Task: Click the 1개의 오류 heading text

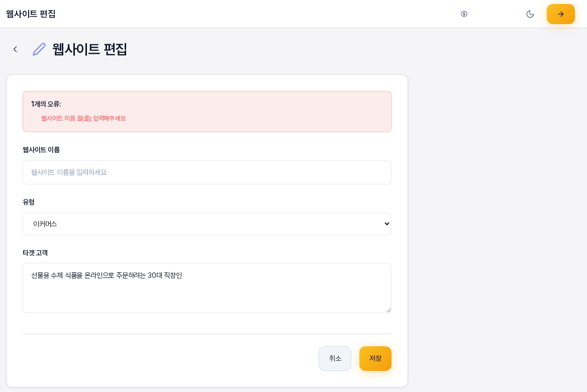Action: coord(46,104)
